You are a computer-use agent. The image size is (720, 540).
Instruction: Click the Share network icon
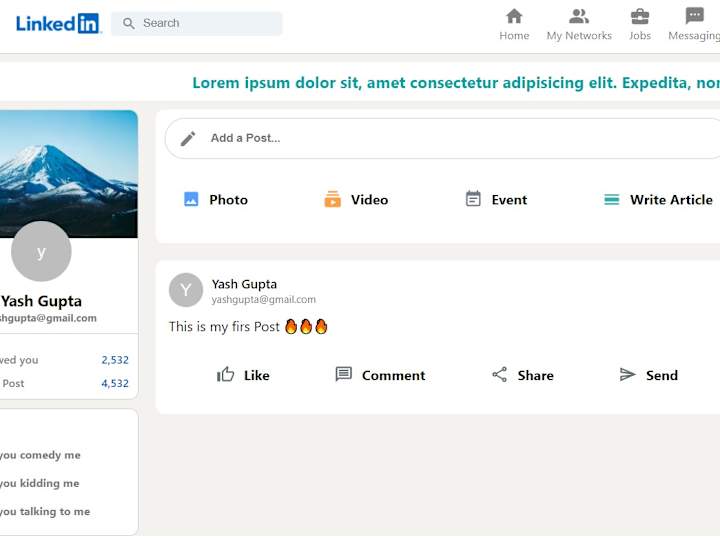(500, 375)
